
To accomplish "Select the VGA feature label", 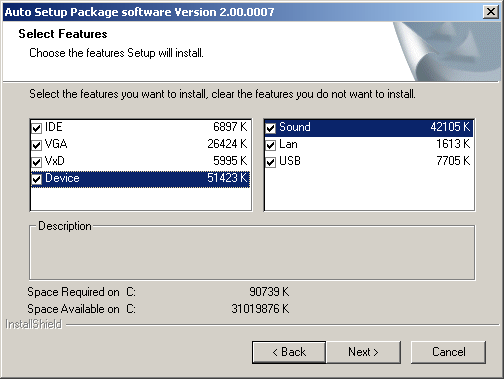I will (x=56, y=144).
